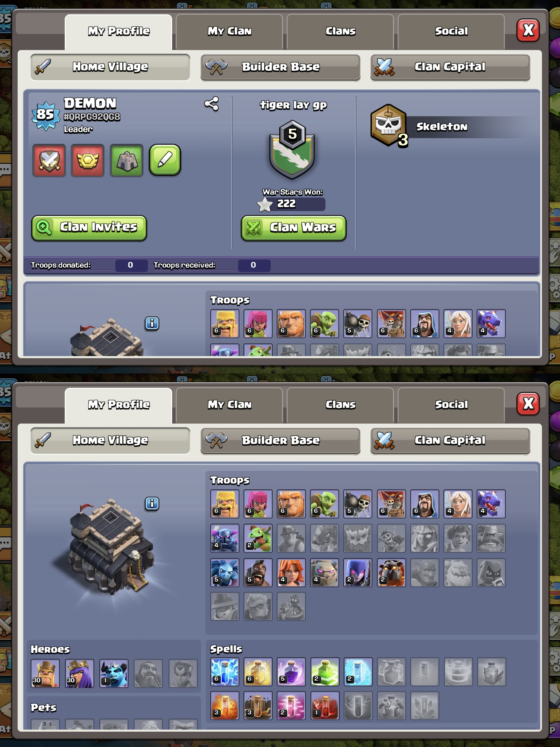Tap the Hog Rider troop icon
Viewport: 560px width, 747px height.
click(x=258, y=572)
